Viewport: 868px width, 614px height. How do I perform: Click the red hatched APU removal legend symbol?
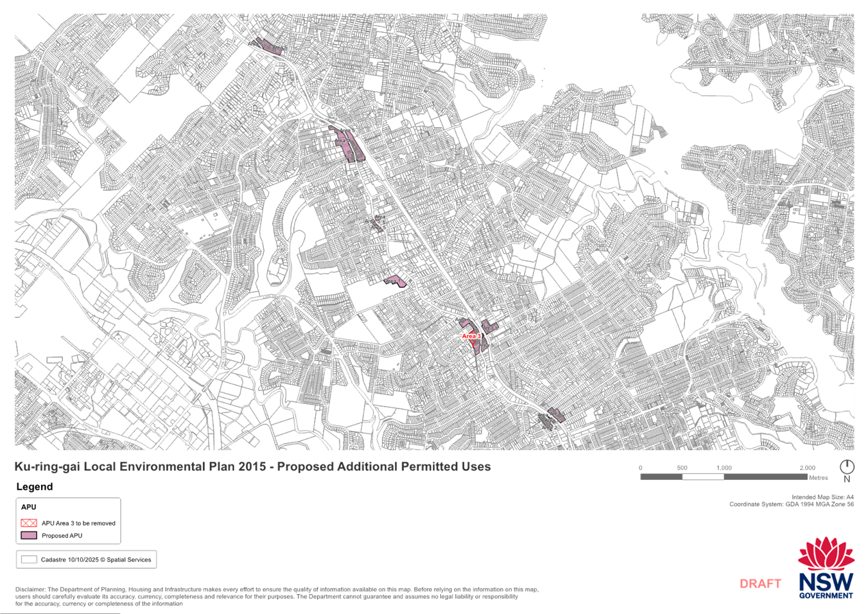pyautogui.click(x=29, y=523)
